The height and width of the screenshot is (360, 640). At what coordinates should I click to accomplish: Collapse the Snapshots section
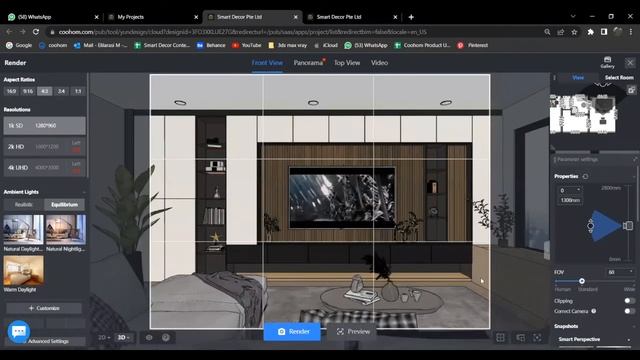click(x=633, y=326)
